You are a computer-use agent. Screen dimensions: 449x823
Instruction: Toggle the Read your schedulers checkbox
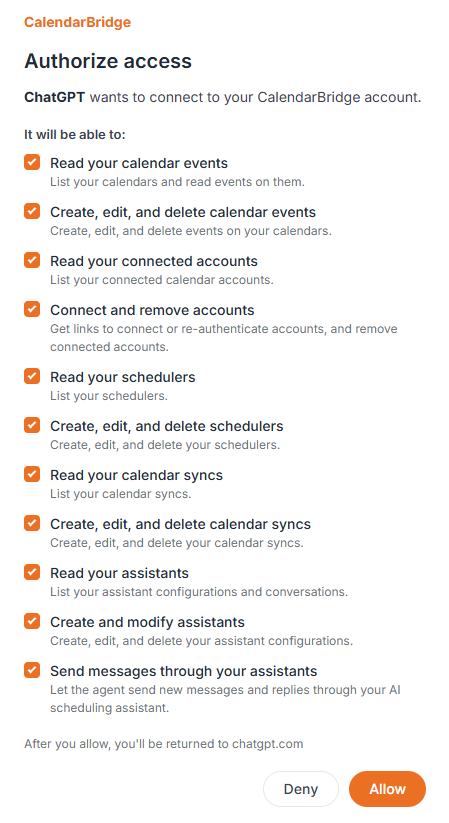click(x=32, y=376)
